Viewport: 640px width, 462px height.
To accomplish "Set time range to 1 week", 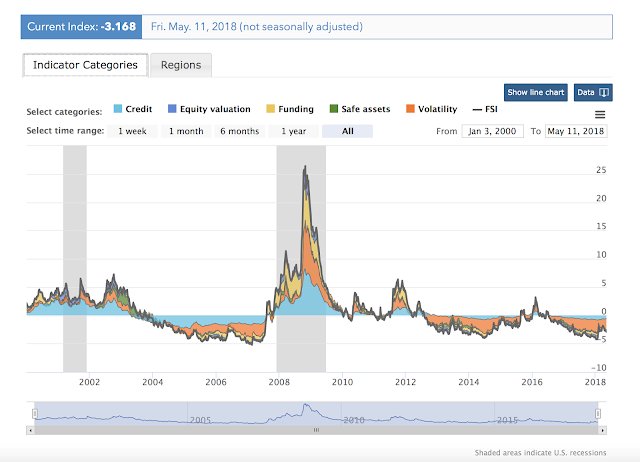I will (x=134, y=131).
